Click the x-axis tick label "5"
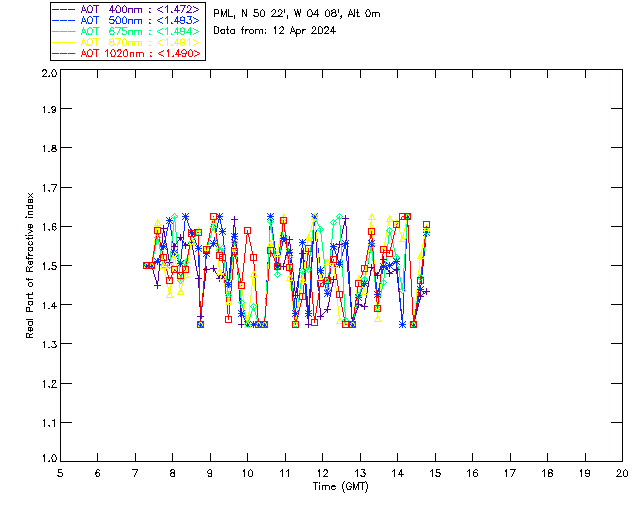The width and height of the screenshot is (640, 512). [x=60, y=473]
